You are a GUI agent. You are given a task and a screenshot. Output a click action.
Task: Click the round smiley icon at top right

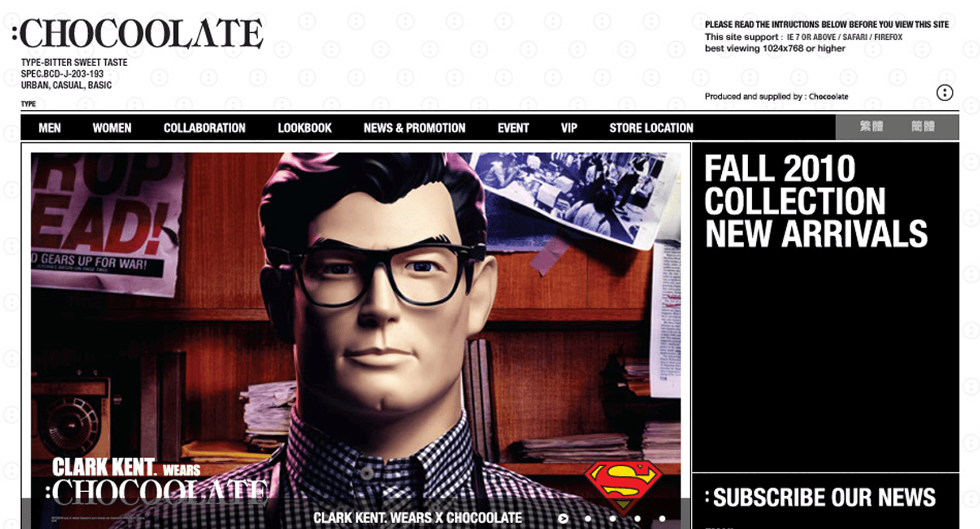944,93
